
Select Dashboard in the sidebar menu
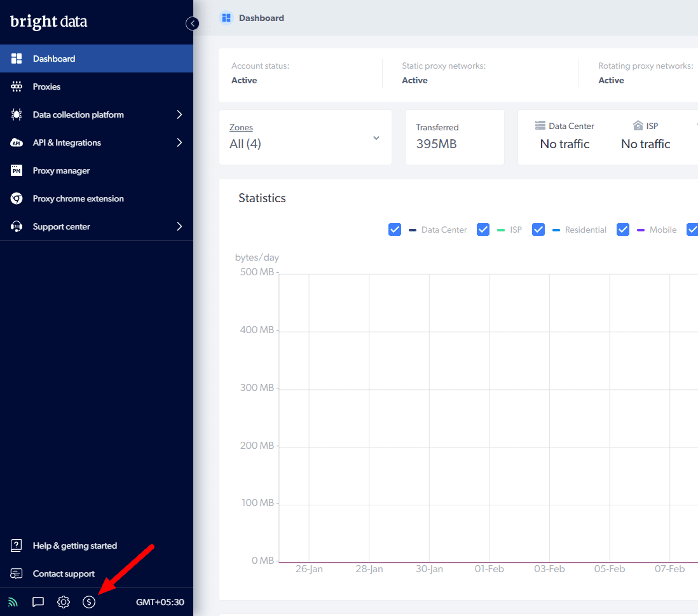pos(54,58)
